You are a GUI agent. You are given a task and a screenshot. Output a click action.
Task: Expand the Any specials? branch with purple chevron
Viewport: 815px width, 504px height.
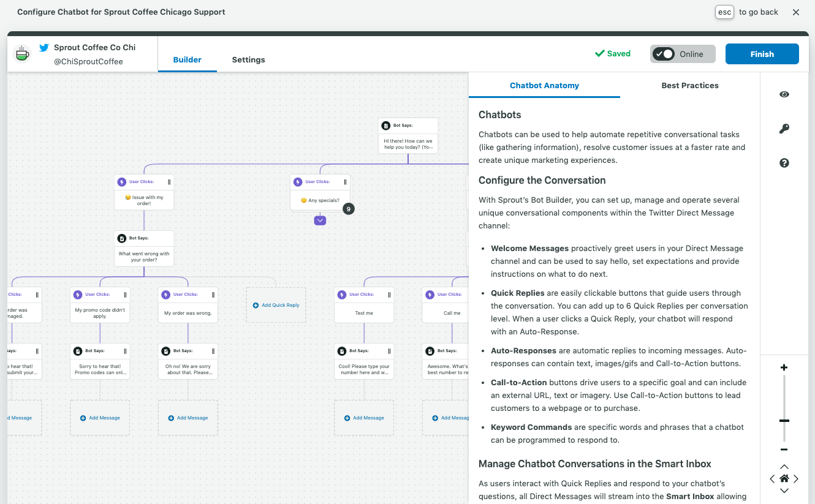[x=320, y=220]
